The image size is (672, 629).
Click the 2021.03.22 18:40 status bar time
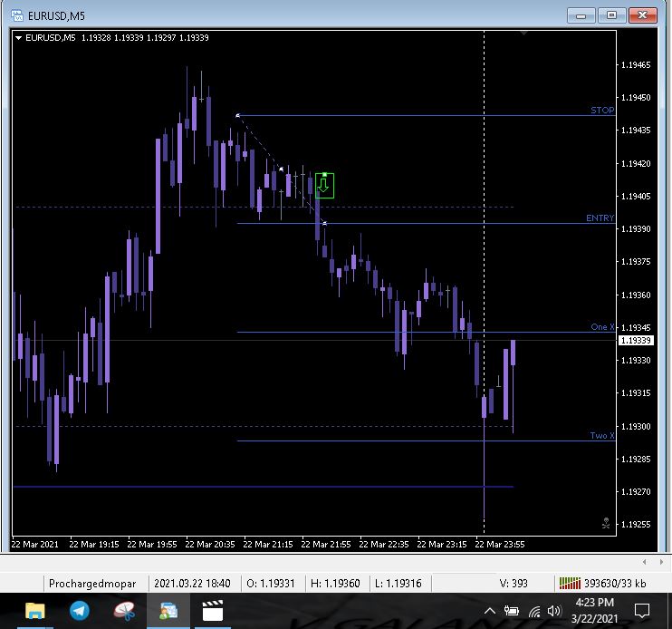pos(192,583)
